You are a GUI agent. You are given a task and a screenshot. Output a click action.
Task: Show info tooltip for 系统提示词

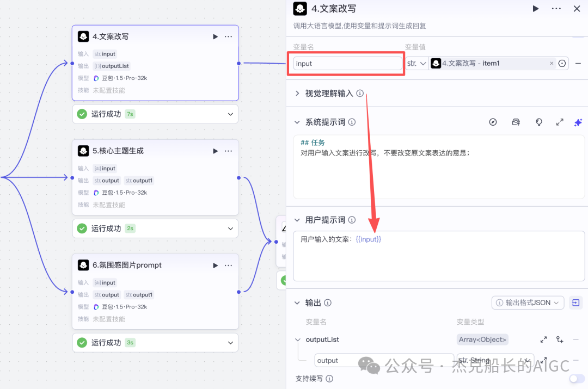click(352, 122)
